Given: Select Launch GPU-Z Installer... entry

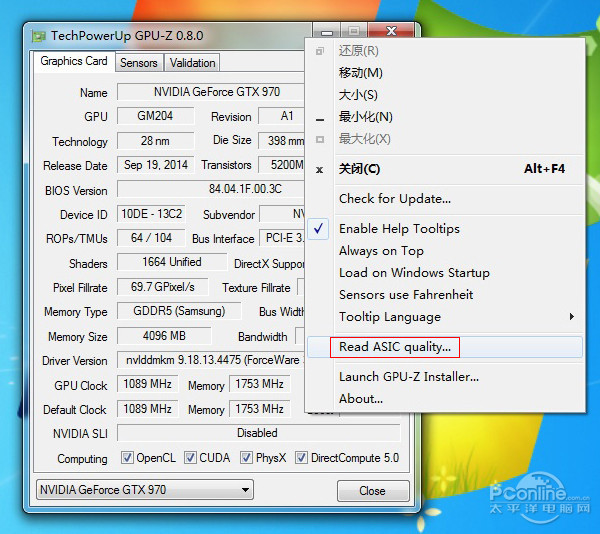Looking at the screenshot, I should click(x=445, y=377).
